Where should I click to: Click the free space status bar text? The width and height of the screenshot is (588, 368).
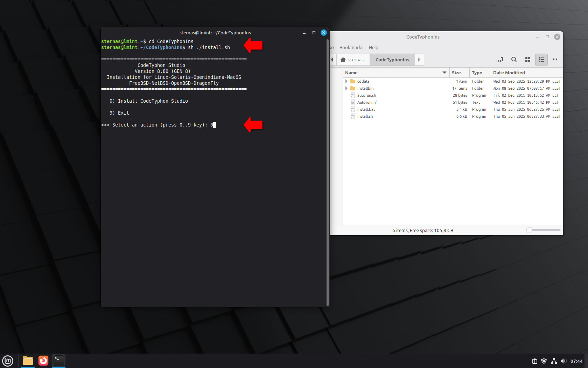pyautogui.click(x=423, y=230)
